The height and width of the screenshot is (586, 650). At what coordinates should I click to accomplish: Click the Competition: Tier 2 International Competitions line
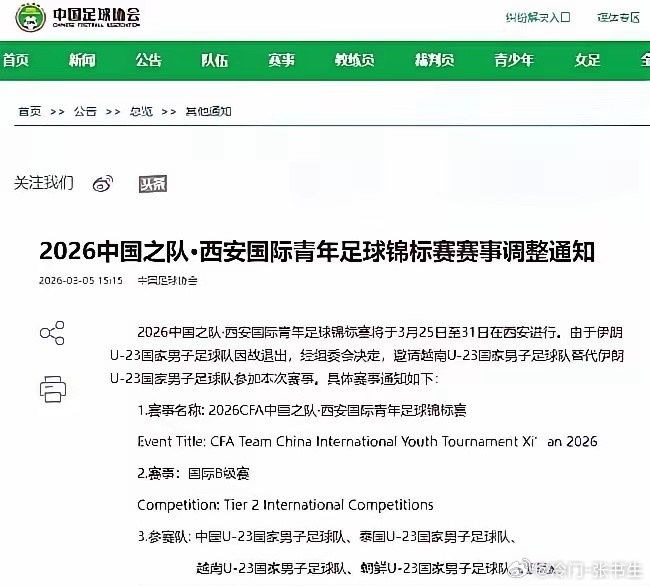pyautogui.click(x=285, y=505)
